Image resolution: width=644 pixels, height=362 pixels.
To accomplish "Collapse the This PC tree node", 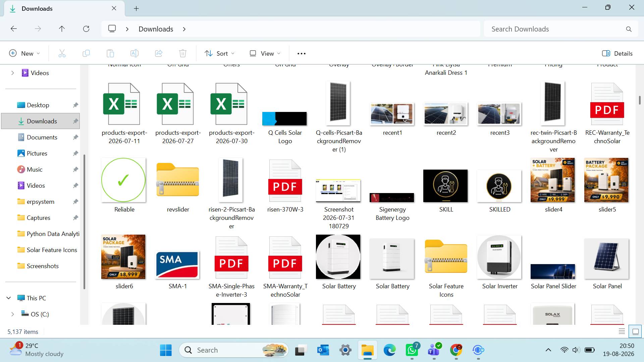I will click(9, 298).
